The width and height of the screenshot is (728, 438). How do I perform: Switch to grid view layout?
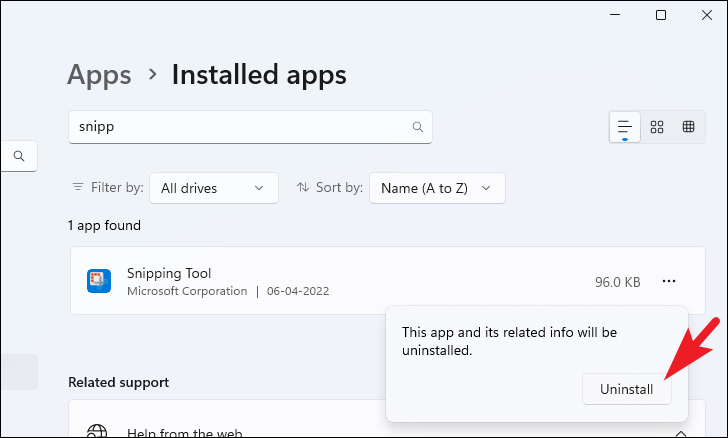pos(656,127)
